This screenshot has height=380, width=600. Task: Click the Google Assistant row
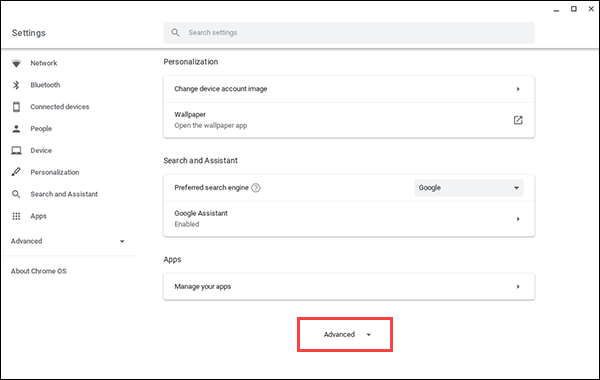tap(349, 219)
